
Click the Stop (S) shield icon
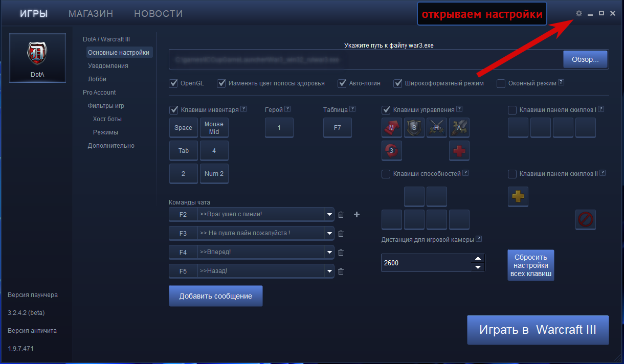click(414, 127)
